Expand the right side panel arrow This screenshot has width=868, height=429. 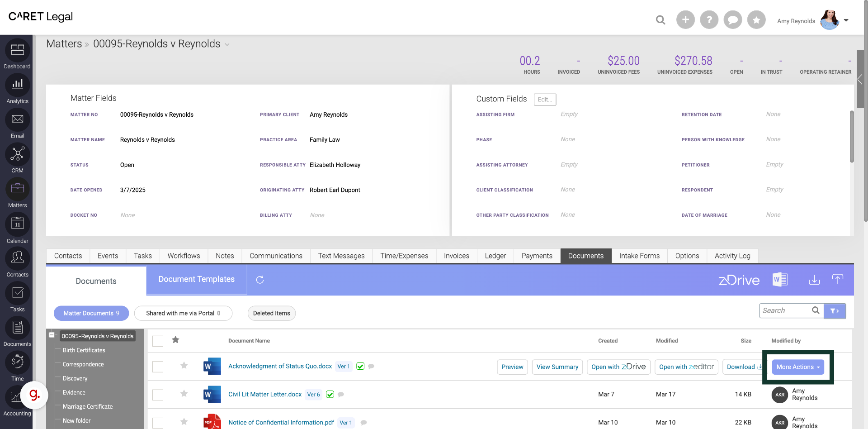[860, 80]
